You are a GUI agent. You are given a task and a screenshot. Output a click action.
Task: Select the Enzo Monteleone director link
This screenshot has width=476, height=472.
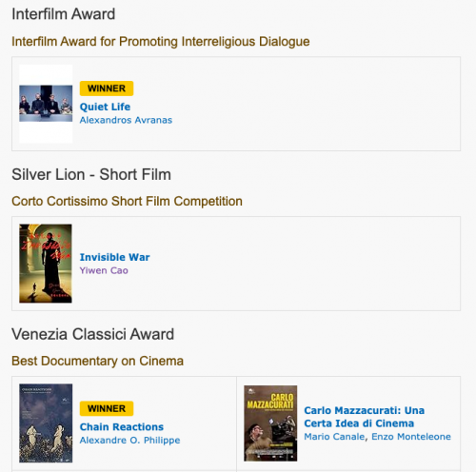411,437
